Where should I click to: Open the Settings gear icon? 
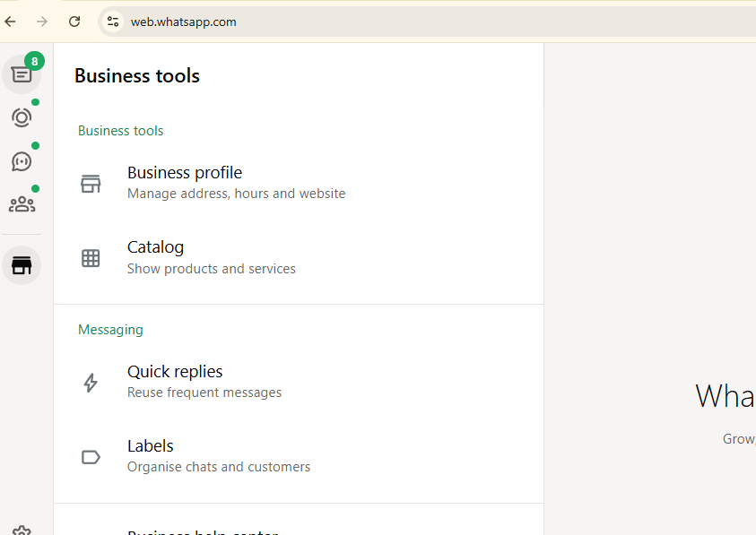click(22, 531)
